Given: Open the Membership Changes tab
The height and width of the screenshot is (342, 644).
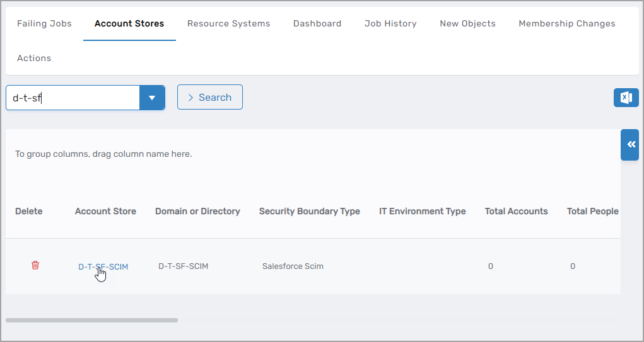Looking at the screenshot, I should pos(566,23).
